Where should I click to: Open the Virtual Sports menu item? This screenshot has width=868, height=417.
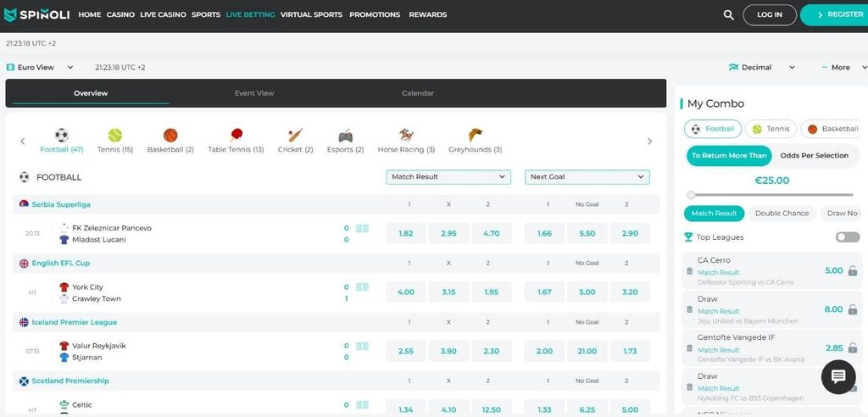point(311,15)
